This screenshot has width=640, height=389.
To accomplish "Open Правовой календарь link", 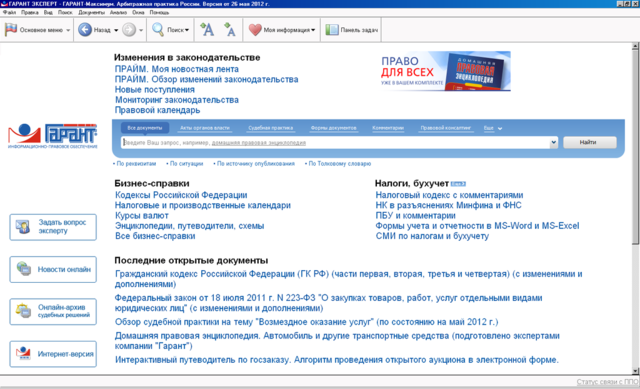I will [158, 110].
